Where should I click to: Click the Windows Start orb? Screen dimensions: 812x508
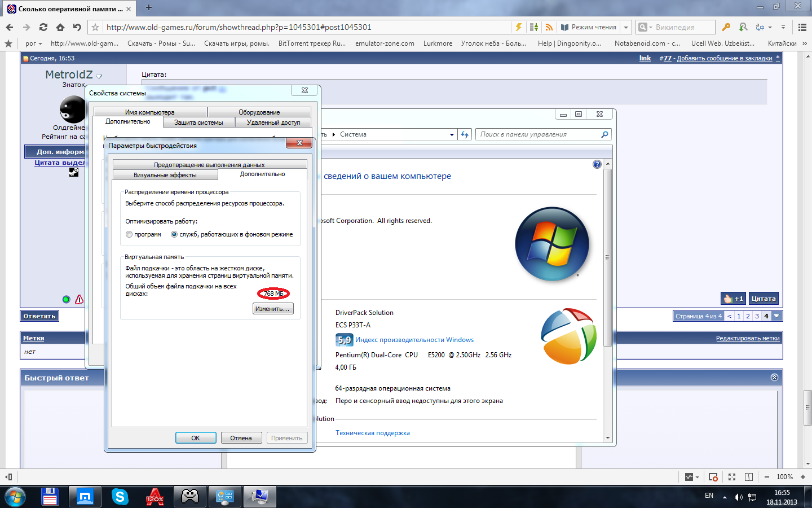(x=15, y=497)
